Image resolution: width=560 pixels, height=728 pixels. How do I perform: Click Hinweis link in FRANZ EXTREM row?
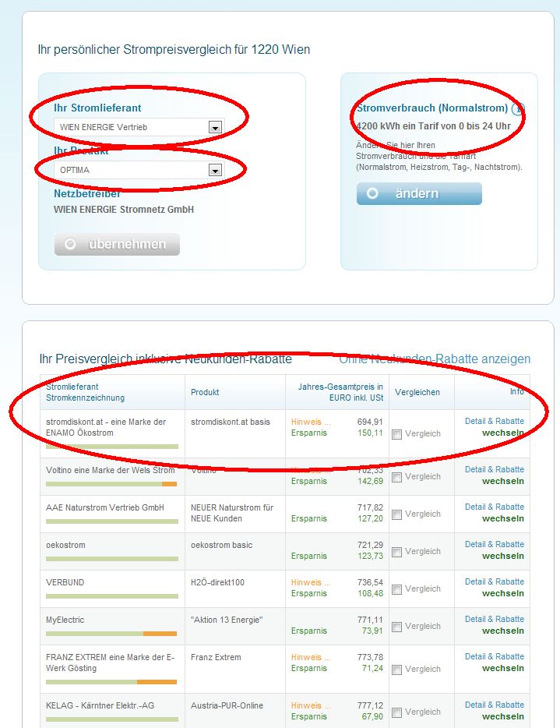[311, 657]
